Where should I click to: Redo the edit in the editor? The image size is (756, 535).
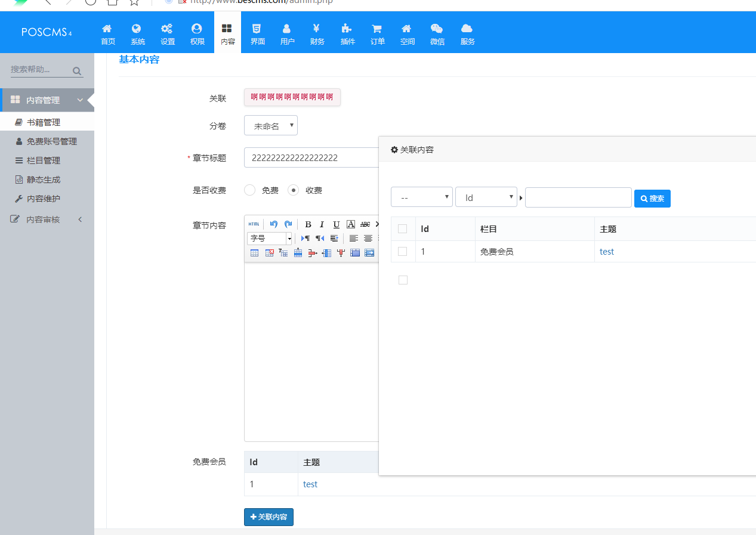pos(288,224)
